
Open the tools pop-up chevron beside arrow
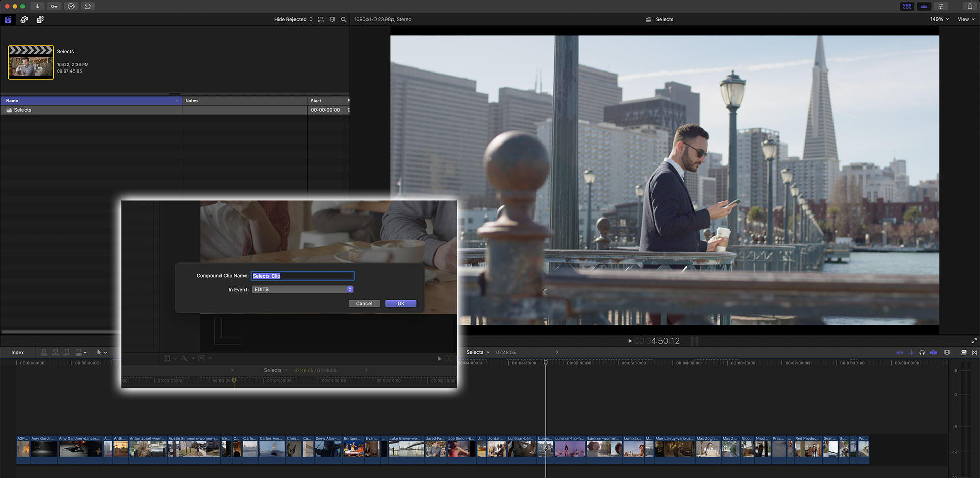pos(106,353)
